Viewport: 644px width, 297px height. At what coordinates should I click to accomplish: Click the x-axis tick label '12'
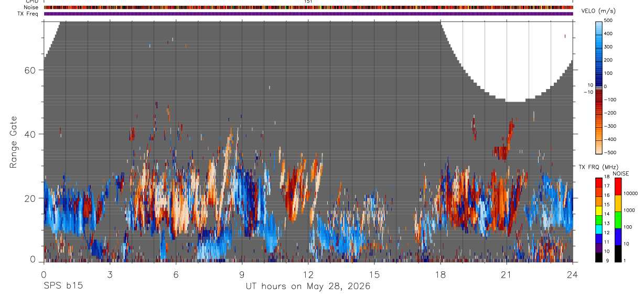point(308,274)
